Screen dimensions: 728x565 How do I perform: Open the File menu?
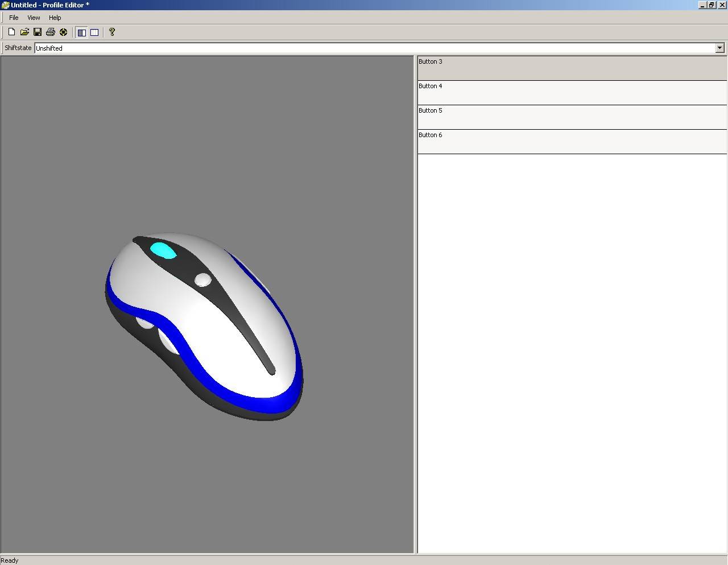[14, 18]
